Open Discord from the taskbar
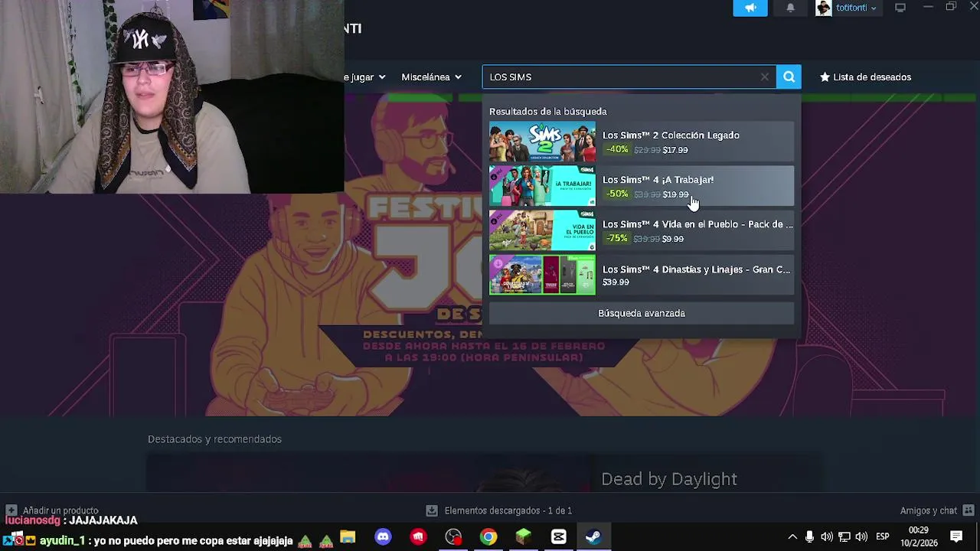Image resolution: width=980 pixels, height=551 pixels. 383,536
